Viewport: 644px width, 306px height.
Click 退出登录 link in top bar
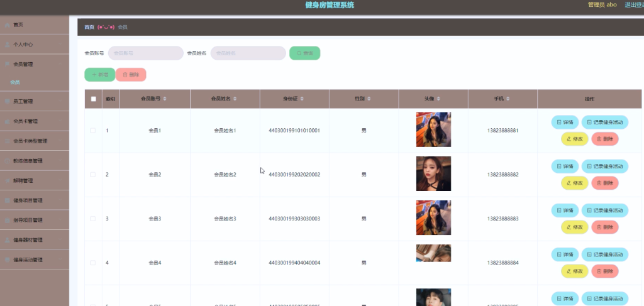click(x=634, y=5)
